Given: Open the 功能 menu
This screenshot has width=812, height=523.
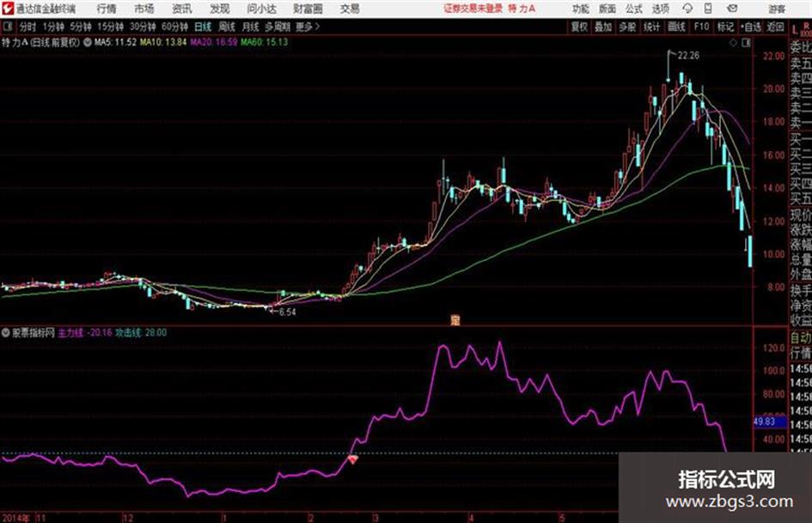Looking at the screenshot, I should (581, 9).
